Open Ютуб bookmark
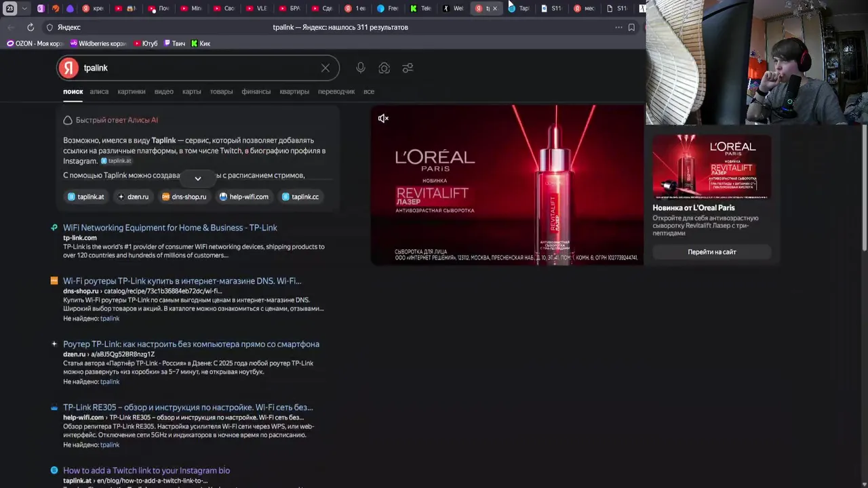 [145, 43]
